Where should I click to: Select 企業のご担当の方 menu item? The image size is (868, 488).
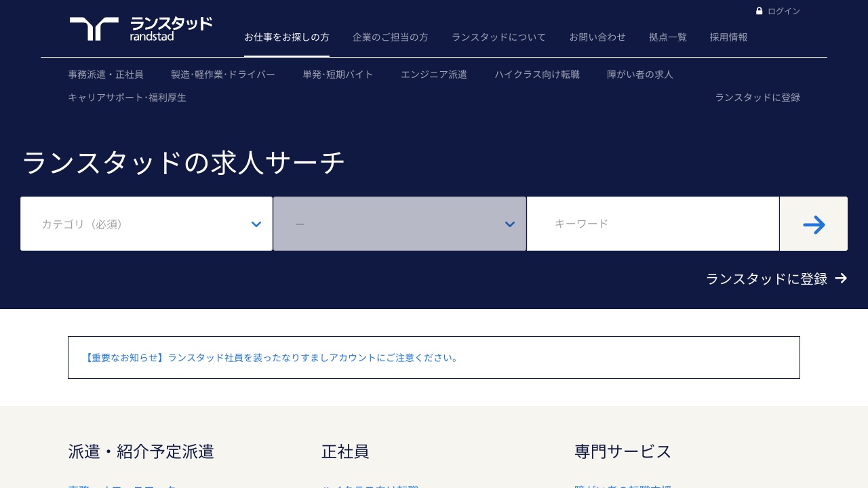391,37
